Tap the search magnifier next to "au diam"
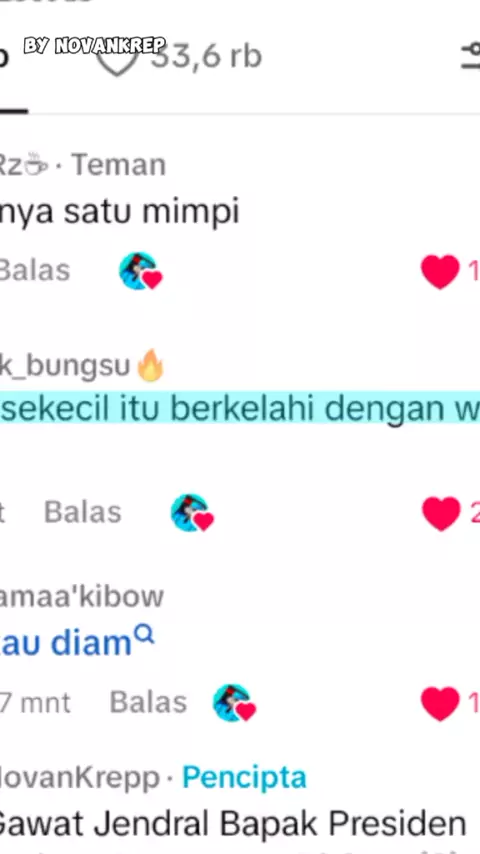The width and height of the screenshot is (480, 854). (144, 635)
